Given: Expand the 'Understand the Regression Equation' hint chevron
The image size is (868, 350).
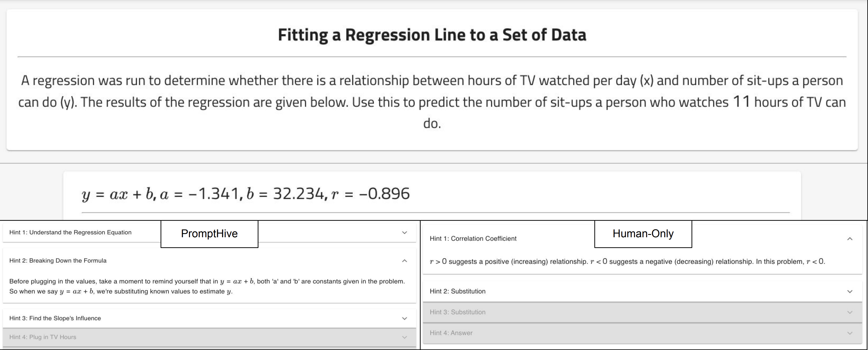Looking at the screenshot, I should pyautogui.click(x=404, y=233).
